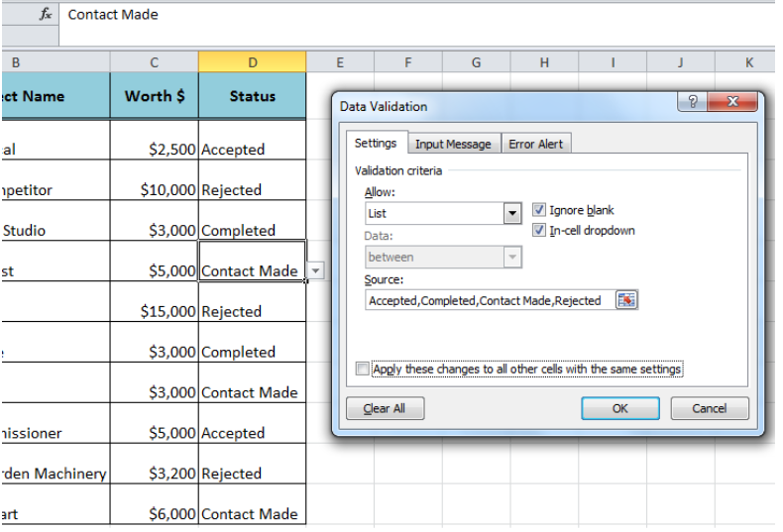Switch to the Input Message tab
This screenshot has width=783, height=532.
tap(453, 144)
